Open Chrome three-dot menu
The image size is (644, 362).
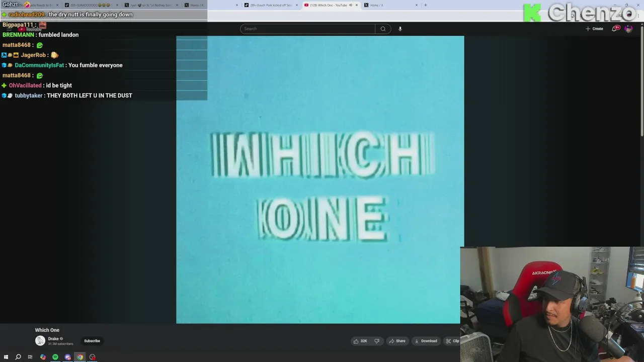pos(639,17)
